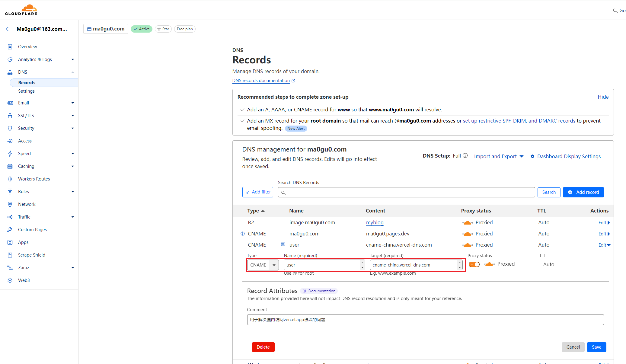
Task: Click the DNS Setup info icon
Action: 465,156
